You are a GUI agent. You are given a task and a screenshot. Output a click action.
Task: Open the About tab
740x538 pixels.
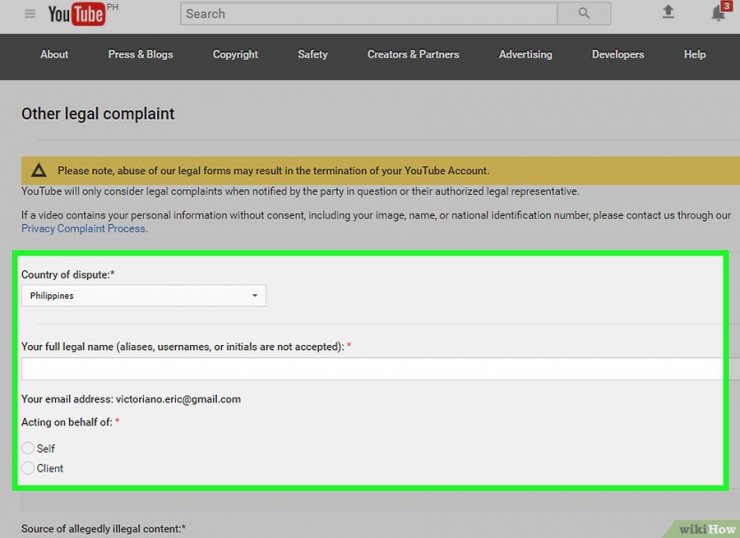[54, 54]
